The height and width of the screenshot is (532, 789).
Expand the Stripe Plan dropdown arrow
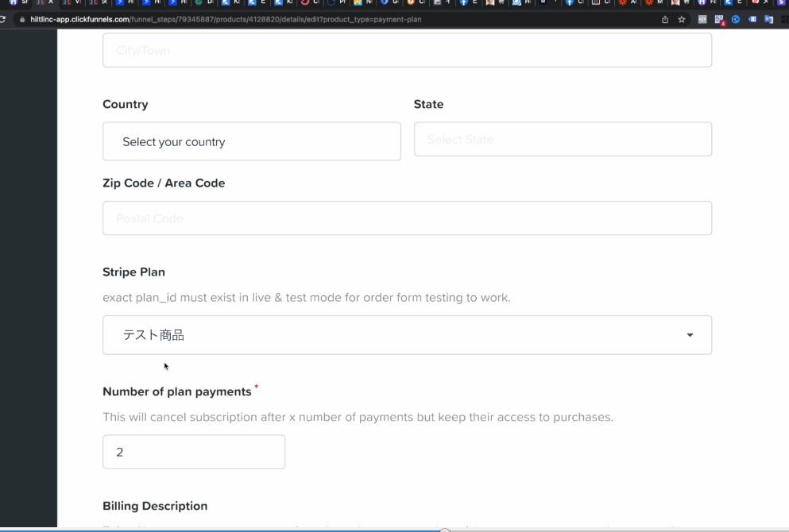click(690, 335)
